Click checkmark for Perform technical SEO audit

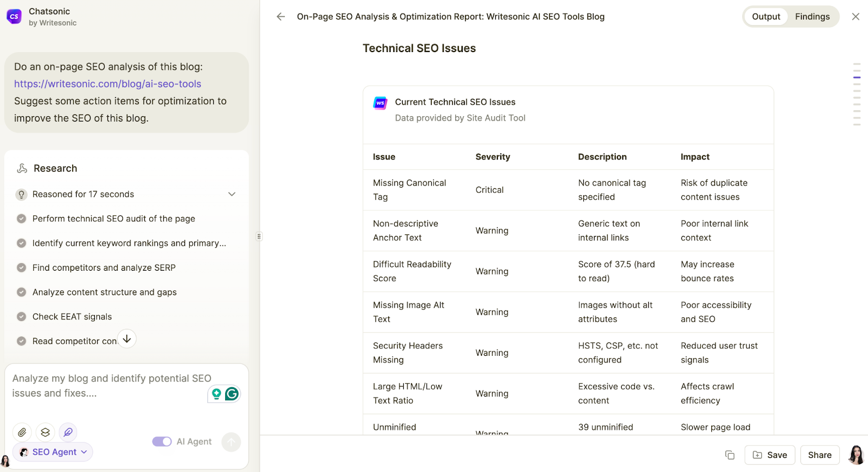pyautogui.click(x=21, y=219)
